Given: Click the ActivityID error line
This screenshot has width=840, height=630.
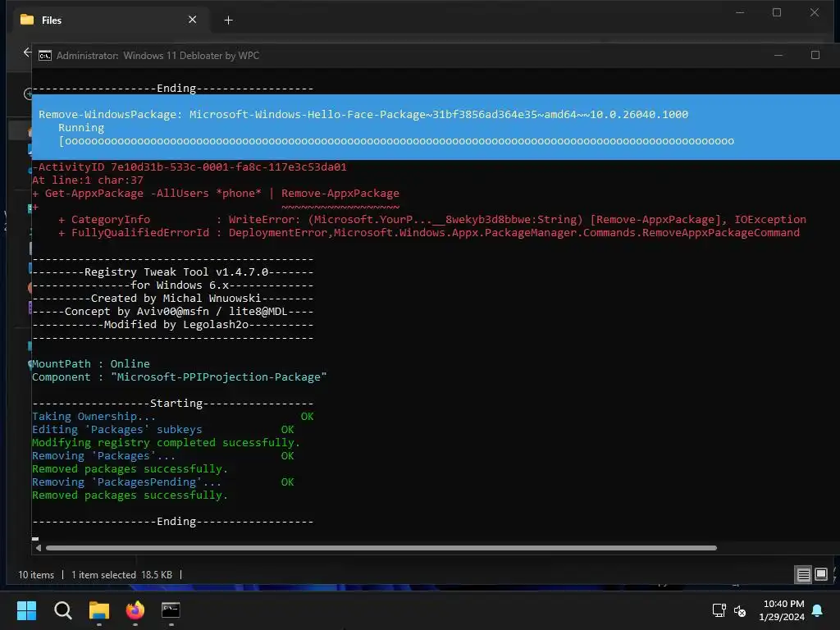Looking at the screenshot, I should point(189,167).
